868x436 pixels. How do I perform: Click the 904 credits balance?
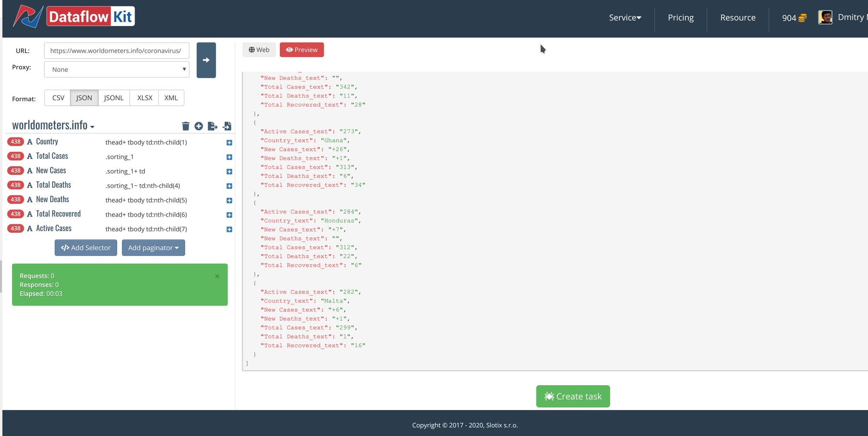coord(789,18)
